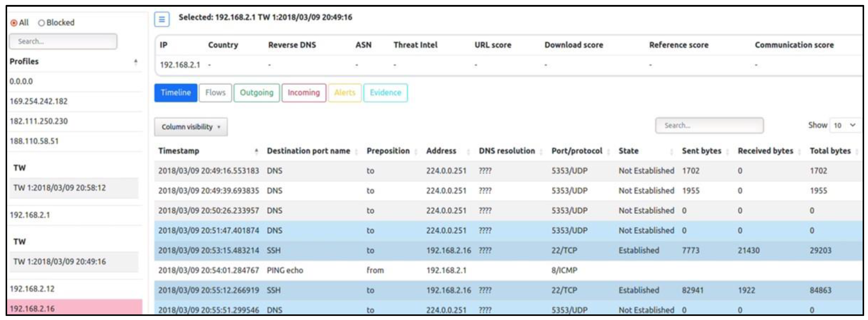
Task: Show the Evidence tab
Action: (385, 93)
